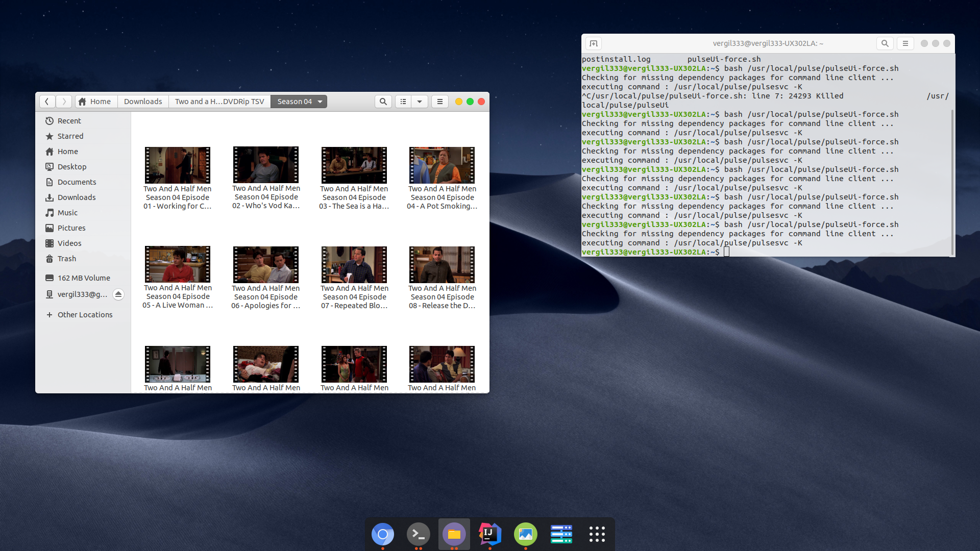Open Other Locations in sidebar
Viewport: 980px width, 551px height.
83,315
